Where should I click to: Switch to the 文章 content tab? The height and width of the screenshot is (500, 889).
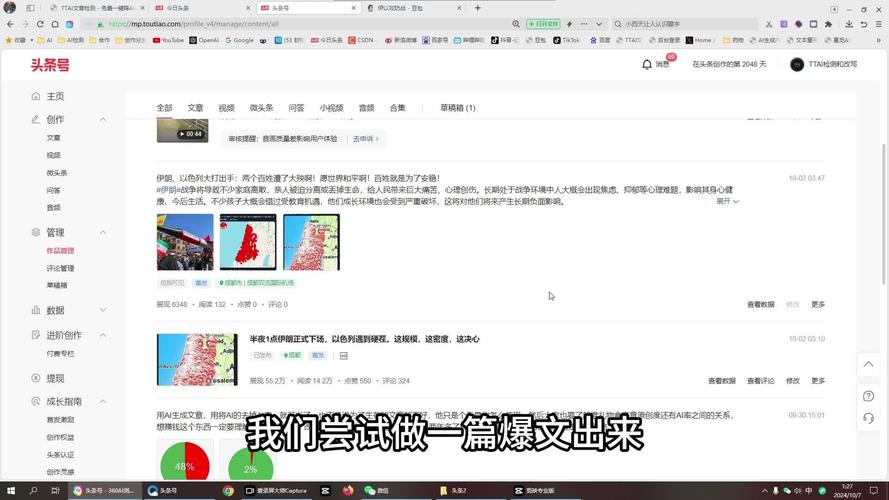click(196, 108)
